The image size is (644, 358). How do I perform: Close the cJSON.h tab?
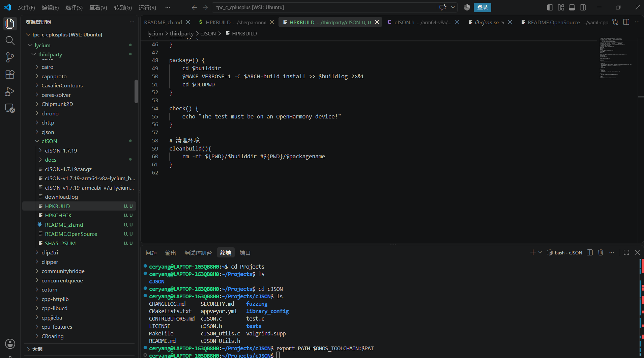point(457,22)
